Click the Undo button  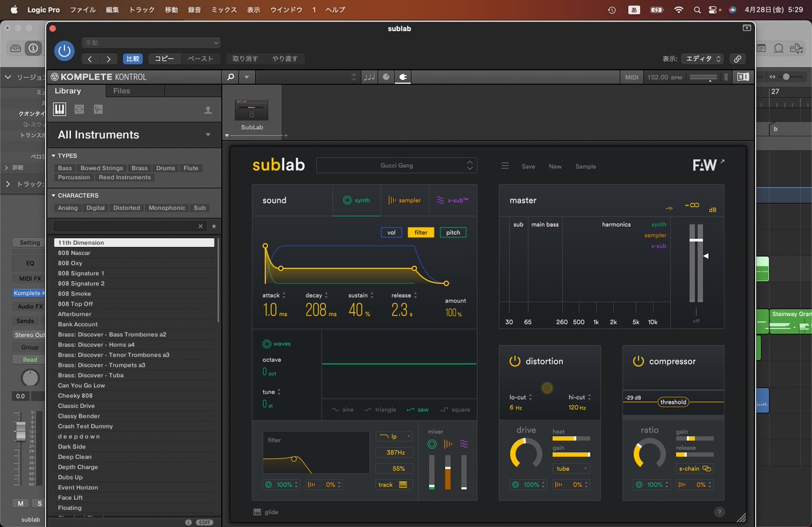245,59
